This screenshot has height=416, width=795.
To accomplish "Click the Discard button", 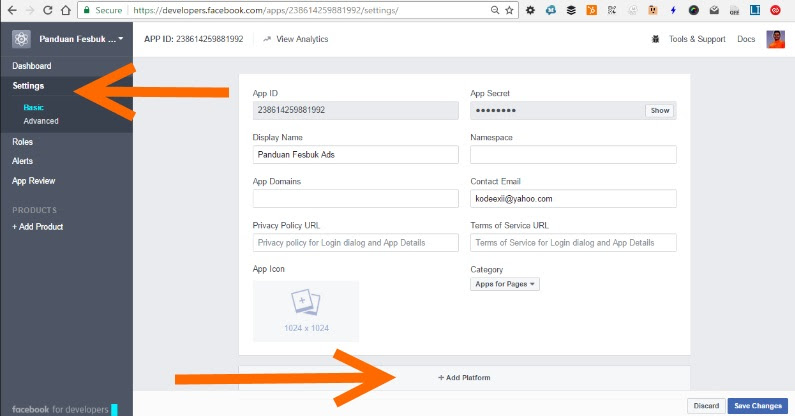I will point(706,406).
